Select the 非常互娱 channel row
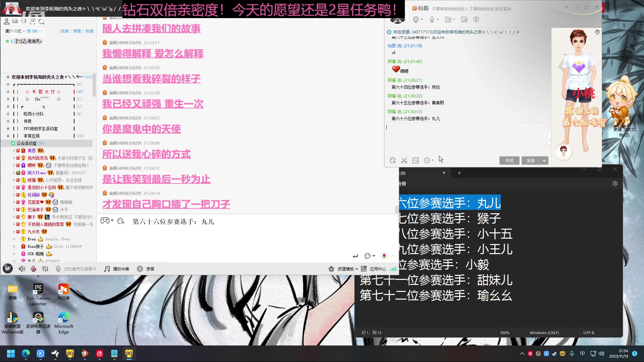 (47, 136)
